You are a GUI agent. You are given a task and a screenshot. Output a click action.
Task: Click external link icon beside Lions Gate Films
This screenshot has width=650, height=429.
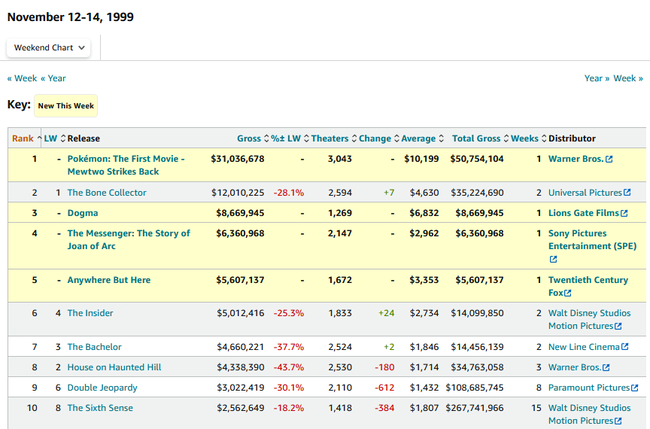coord(624,213)
